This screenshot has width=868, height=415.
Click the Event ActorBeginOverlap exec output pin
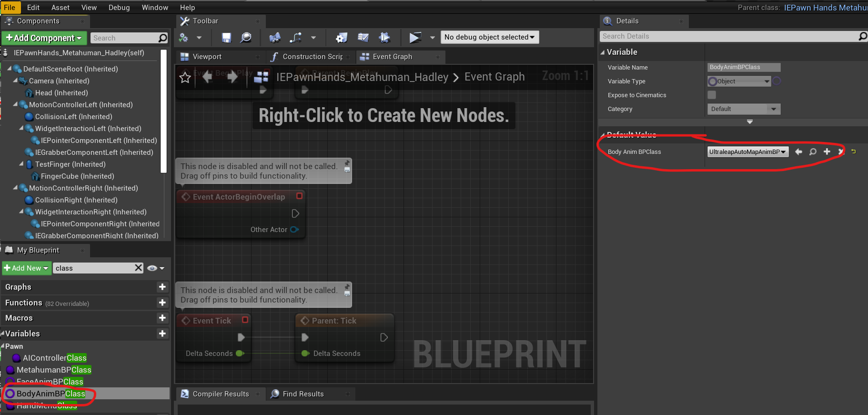click(x=295, y=213)
